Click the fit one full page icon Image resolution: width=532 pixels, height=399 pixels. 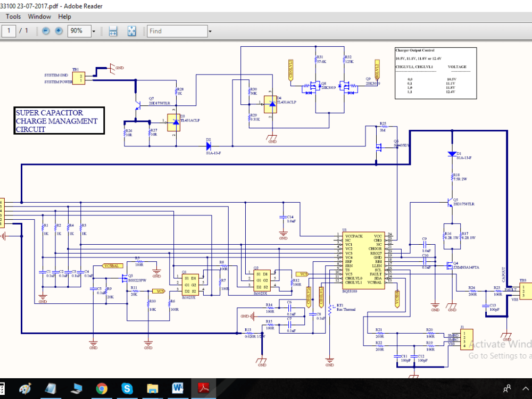(x=131, y=31)
